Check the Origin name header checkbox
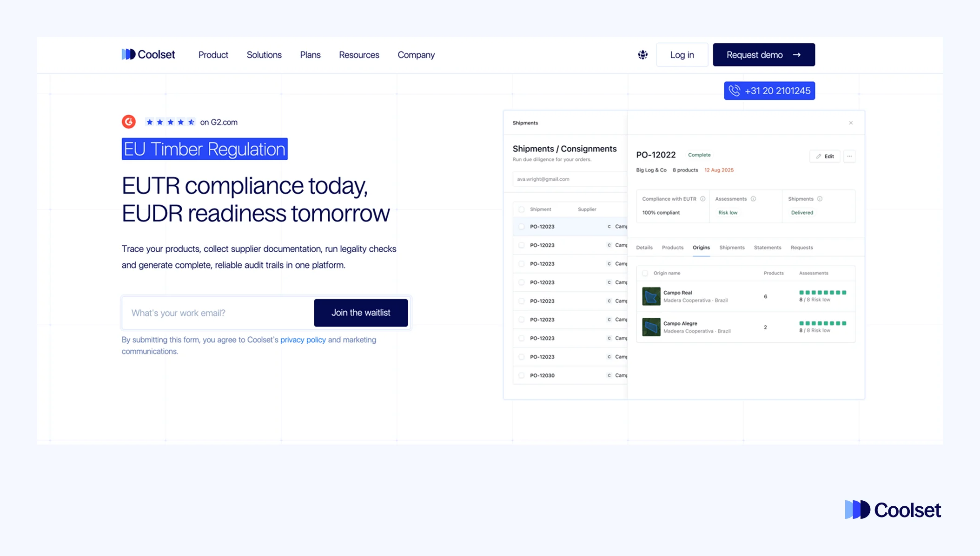The image size is (980, 556). [645, 273]
